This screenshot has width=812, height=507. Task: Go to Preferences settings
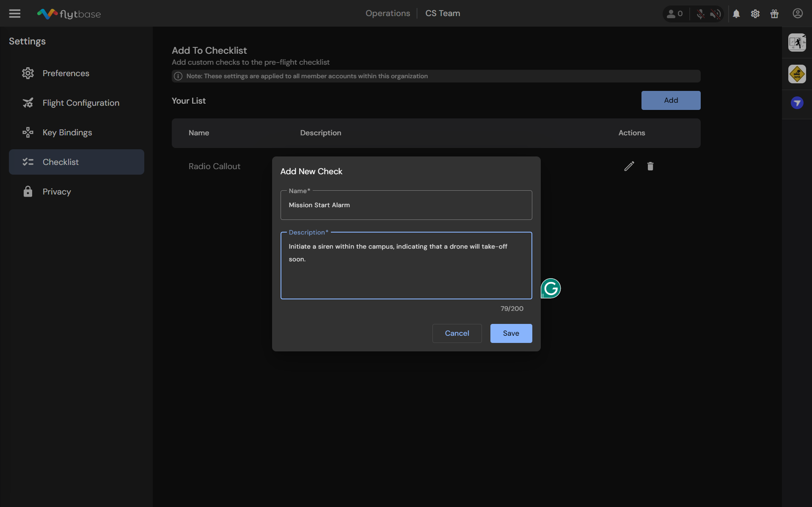[x=66, y=73]
